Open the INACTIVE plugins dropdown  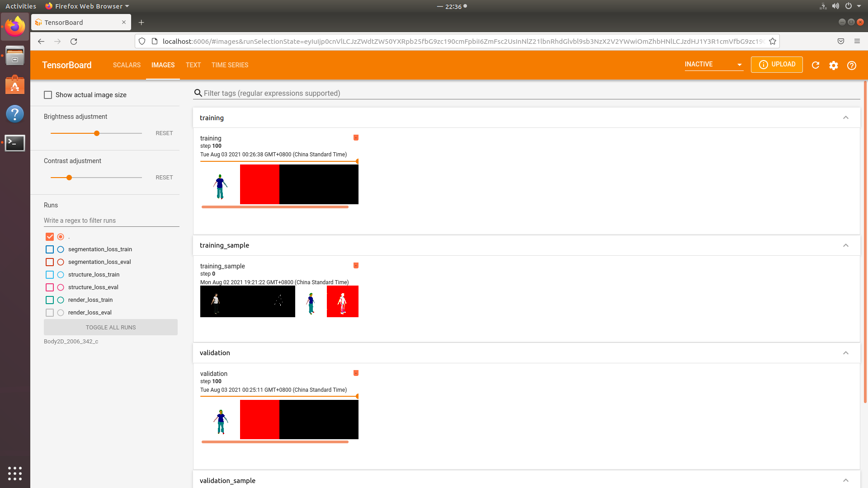point(713,64)
